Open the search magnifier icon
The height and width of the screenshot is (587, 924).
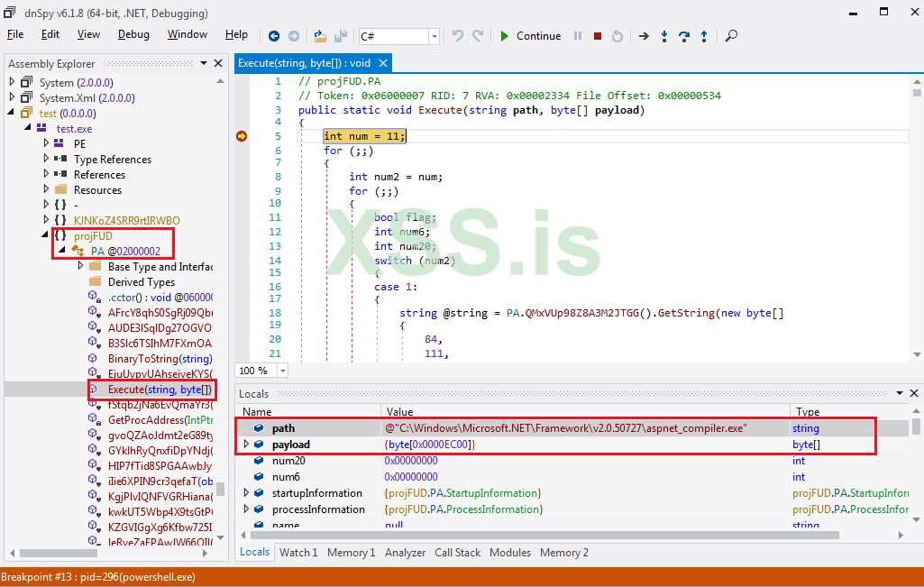coord(731,36)
